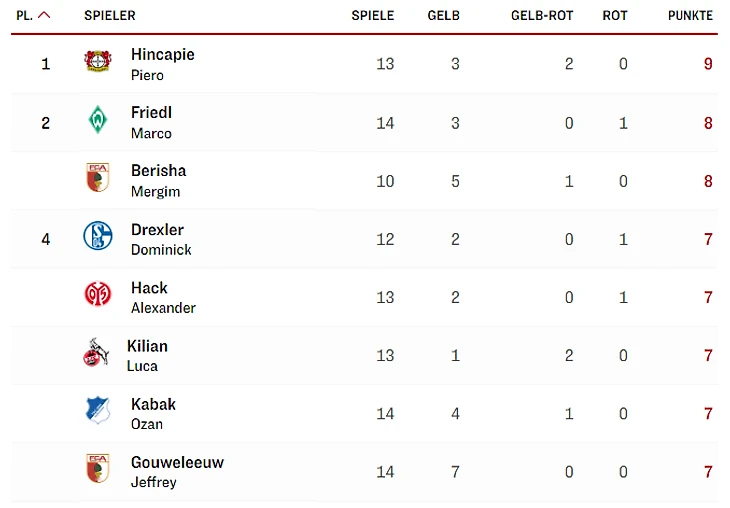
Task: Open Drexler Dominick player page
Action: [x=160, y=238]
